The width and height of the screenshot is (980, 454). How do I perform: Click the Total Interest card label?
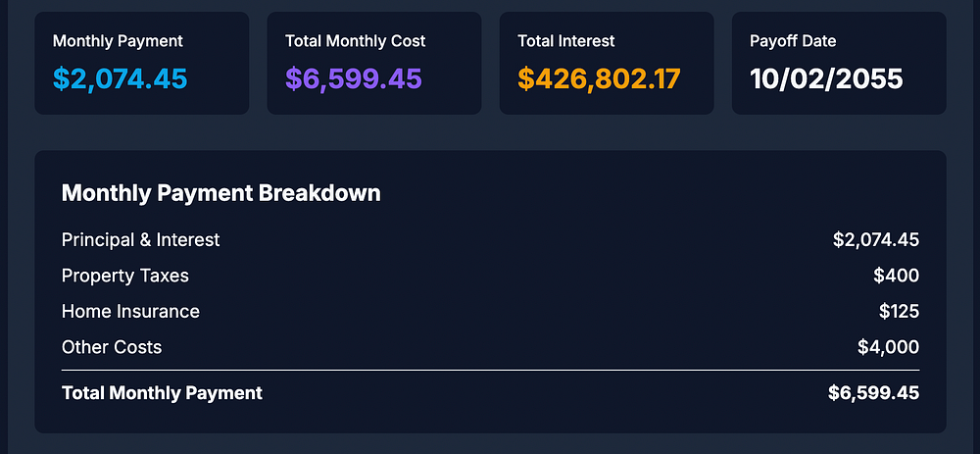[x=566, y=41]
